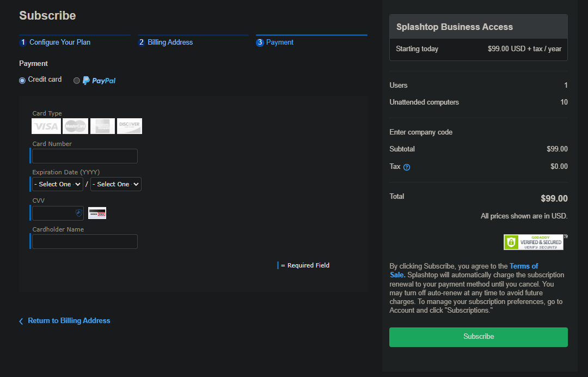Screen dimensions: 588x377
Task: Go to the Payment step
Action: (x=280, y=42)
